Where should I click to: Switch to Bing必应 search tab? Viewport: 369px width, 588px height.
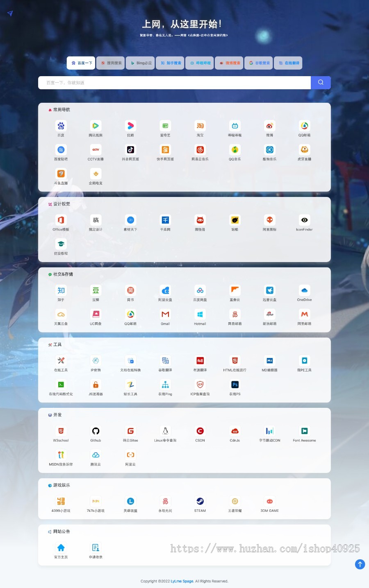pyautogui.click(x=140, y=63)
